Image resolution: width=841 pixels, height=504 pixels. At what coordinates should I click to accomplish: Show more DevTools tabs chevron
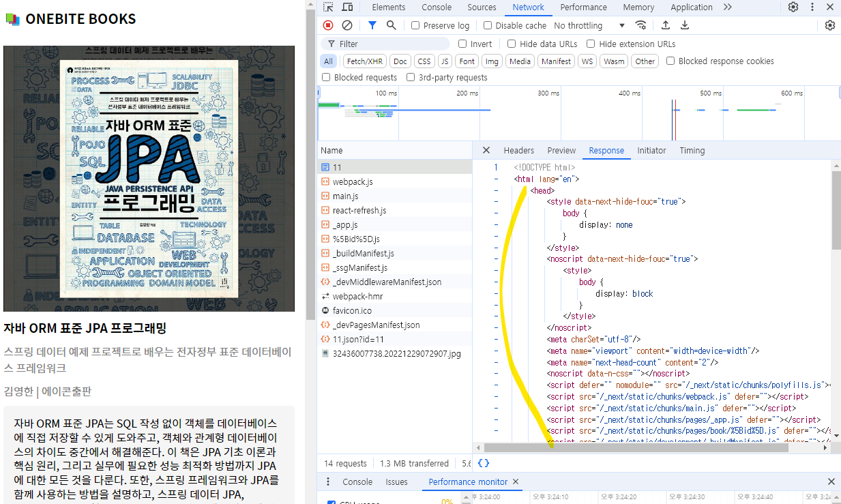tap(728, 8)
